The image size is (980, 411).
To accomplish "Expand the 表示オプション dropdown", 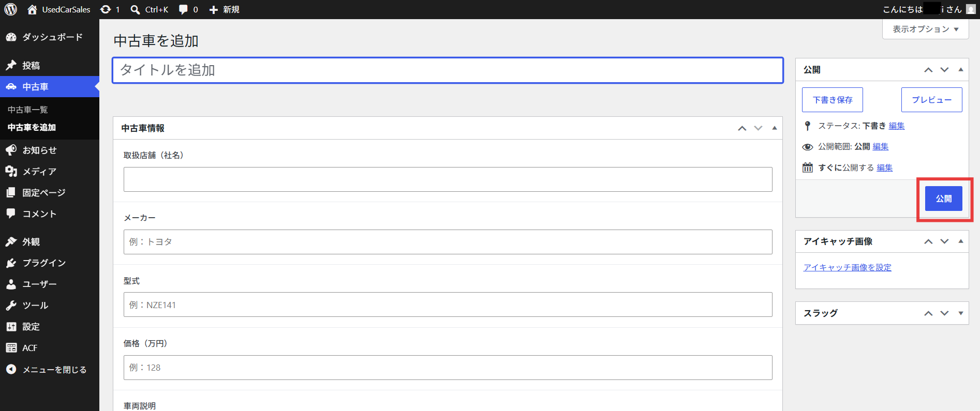I will 925,29.
